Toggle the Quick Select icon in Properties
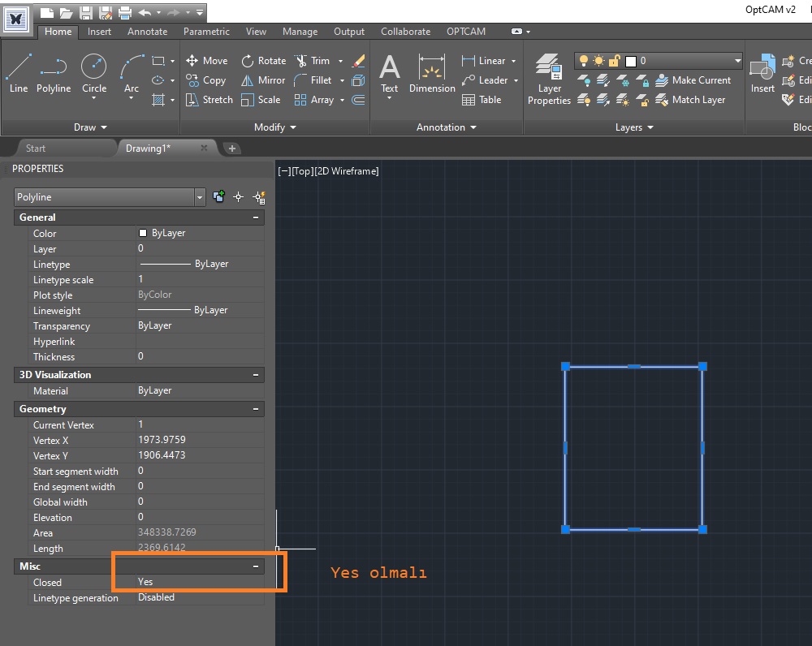The height and width of the screenshot is (646, 812). [x=259, y=197]
